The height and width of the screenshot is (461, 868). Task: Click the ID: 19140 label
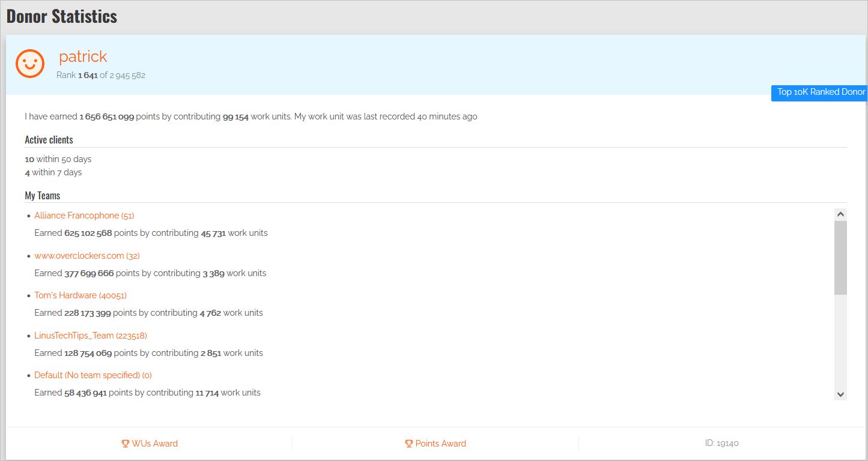721,444
